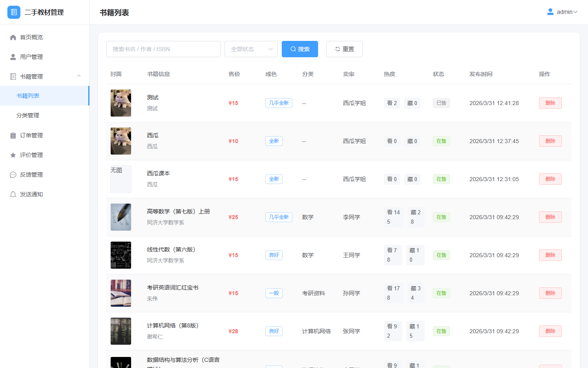
Task: Click the 重置 button
Action: [x=344, y=49]
